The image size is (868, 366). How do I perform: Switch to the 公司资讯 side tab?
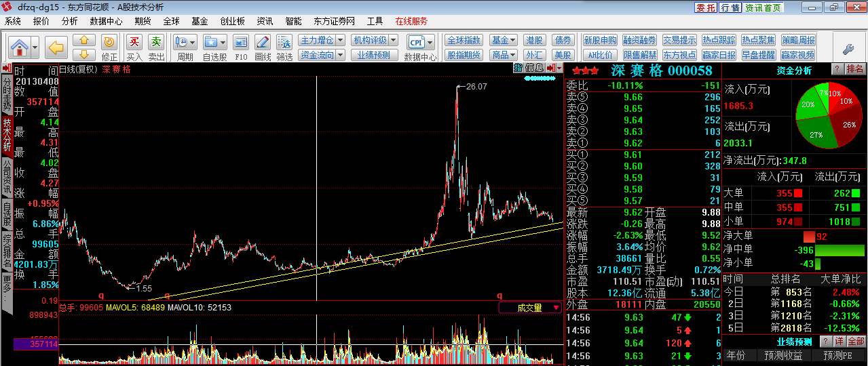pos(7,176)
